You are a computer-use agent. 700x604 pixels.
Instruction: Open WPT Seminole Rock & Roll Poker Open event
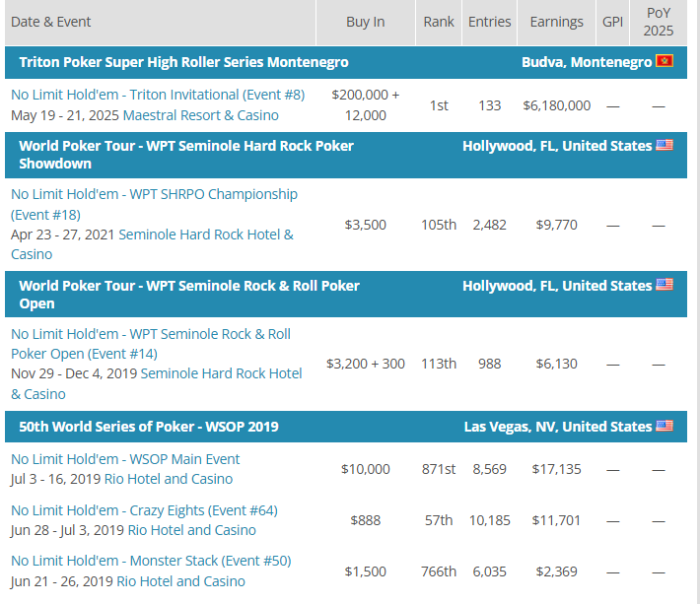coord(151,344)
